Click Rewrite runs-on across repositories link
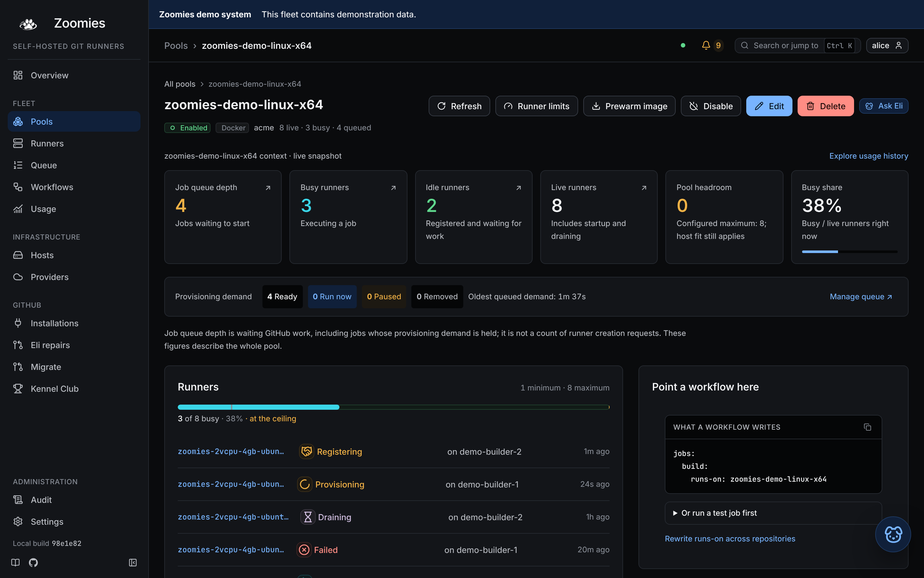The width and height of the screenshot is (924, 578). click(x=730, y=539)
